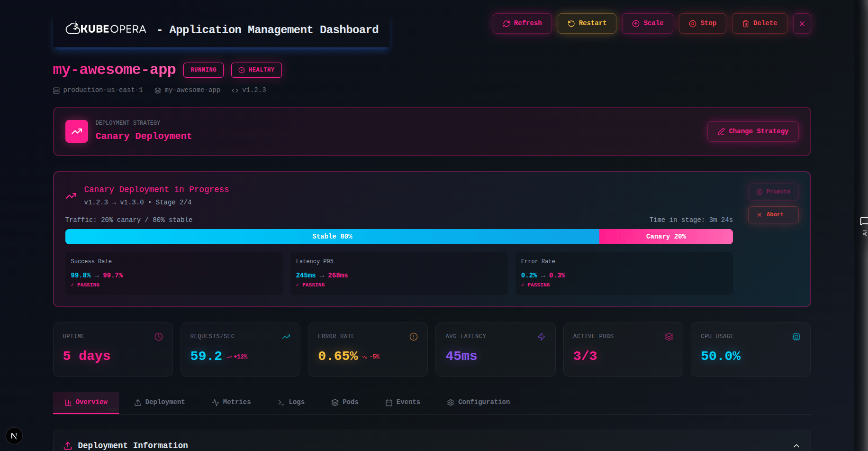Toggle the Success Rate PASSING indicator

pos(85,285)
